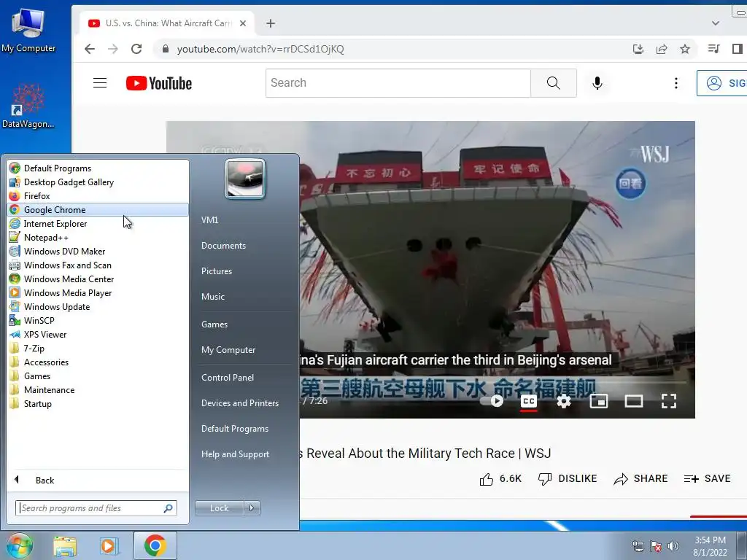Click the Lock button
Screen dimensions: 747x560
tap(219, 508)
